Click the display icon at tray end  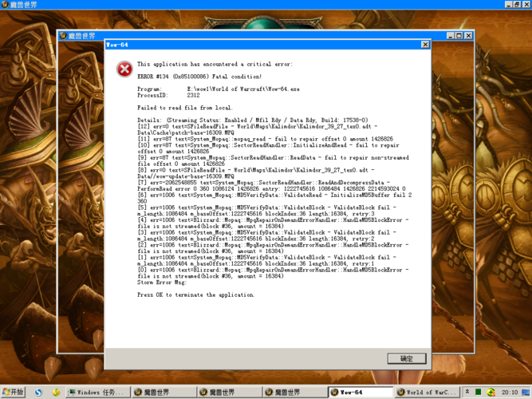click(526, 392)
